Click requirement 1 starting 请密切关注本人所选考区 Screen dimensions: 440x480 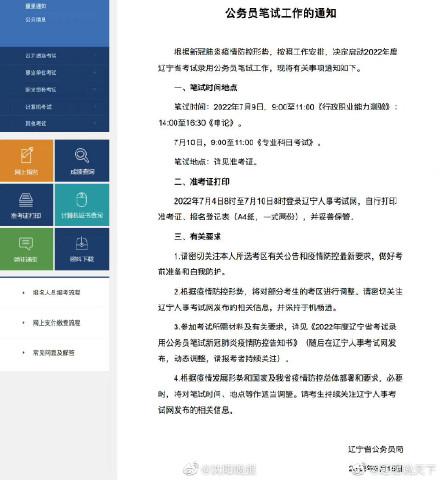pos(288,256)
